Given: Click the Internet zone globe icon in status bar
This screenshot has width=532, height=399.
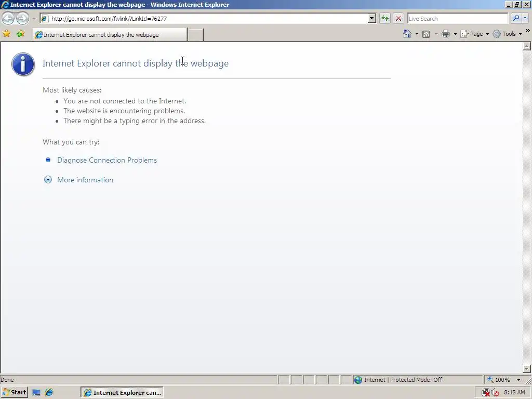Looking at the screenshot, I should (358, 380).
